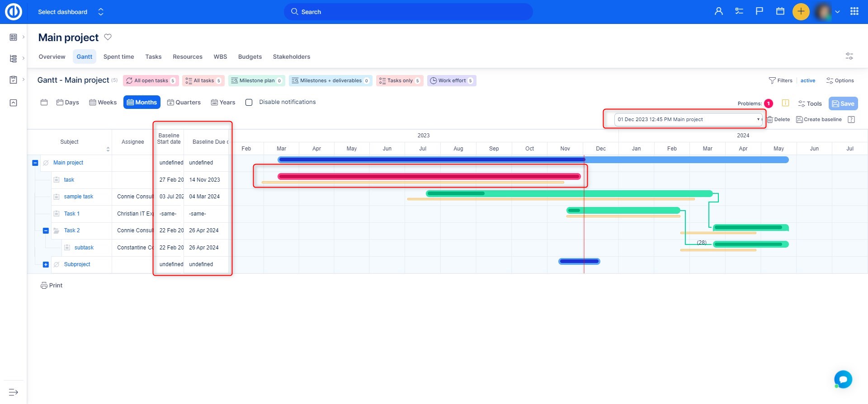Open the baseline selection dropdown

click(x=688, y=120)
